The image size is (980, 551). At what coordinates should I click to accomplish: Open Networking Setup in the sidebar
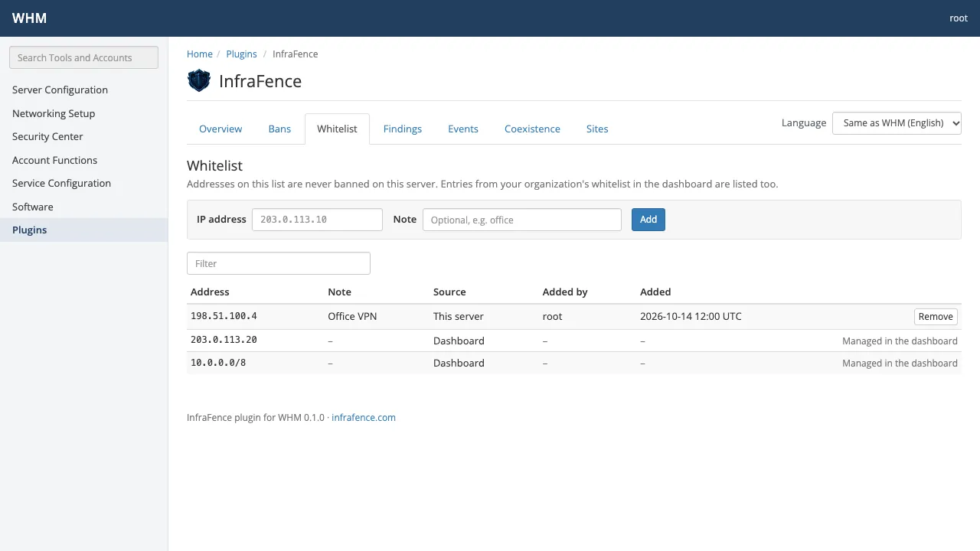click(83, 113)
